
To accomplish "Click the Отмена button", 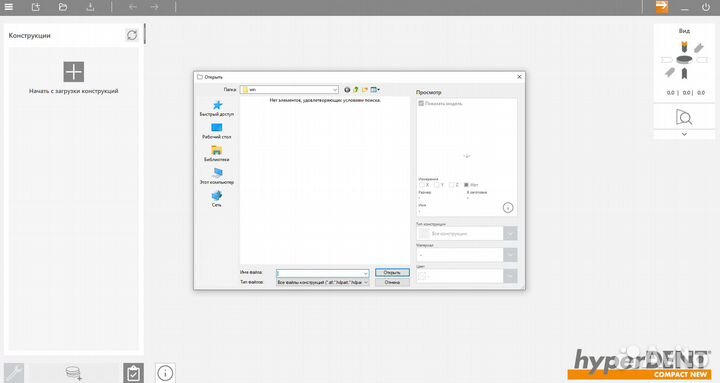I will pos(392,282).
